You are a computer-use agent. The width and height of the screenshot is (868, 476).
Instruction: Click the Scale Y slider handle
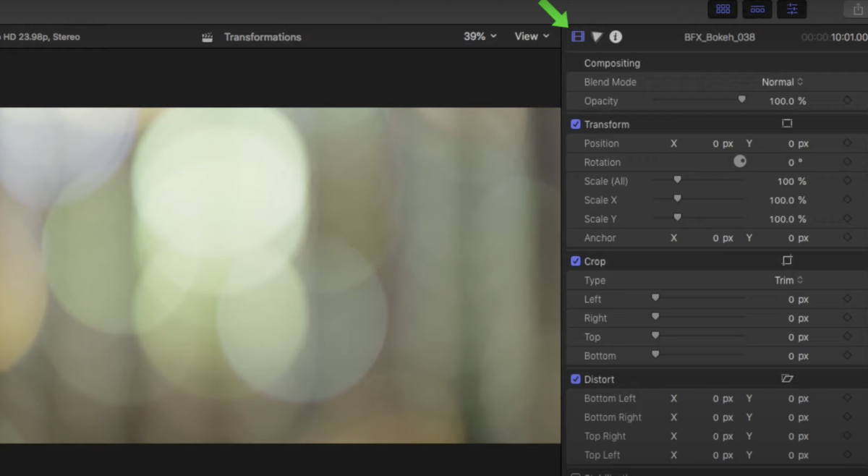click(678, 216)
